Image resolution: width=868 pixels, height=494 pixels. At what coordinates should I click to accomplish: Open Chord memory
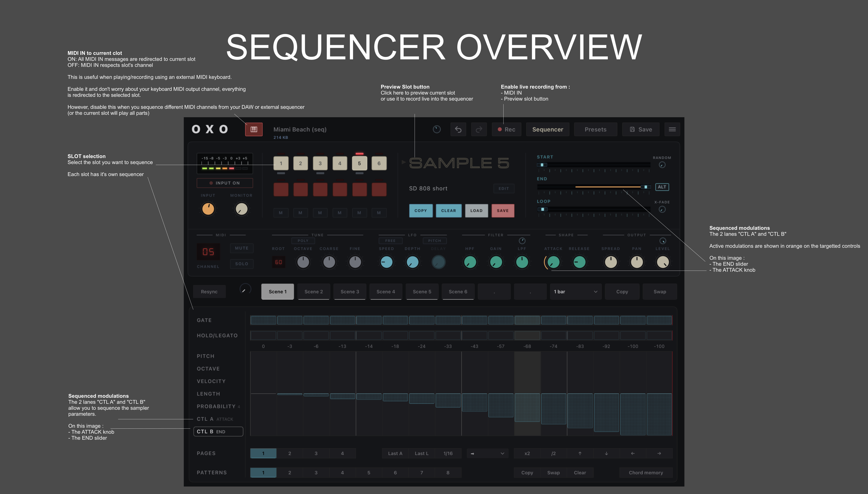[646, 473]
